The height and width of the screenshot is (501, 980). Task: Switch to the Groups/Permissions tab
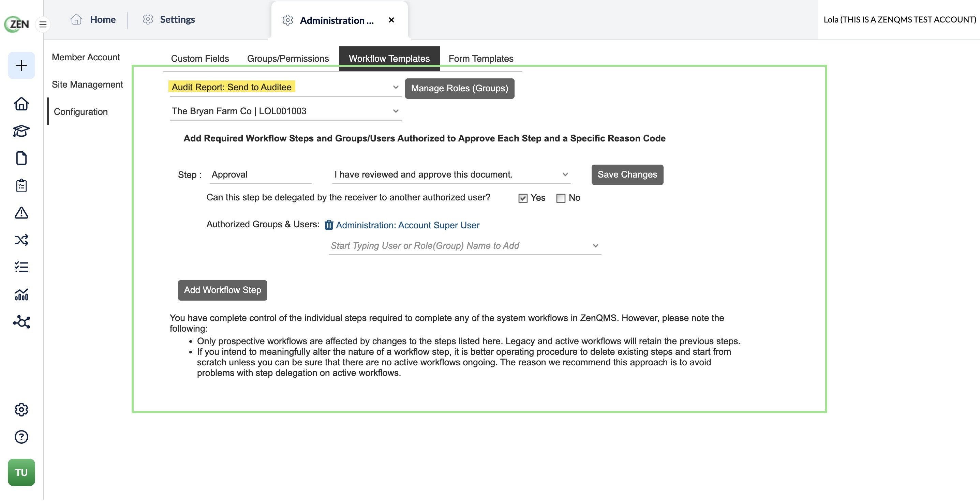click(288, 59)
